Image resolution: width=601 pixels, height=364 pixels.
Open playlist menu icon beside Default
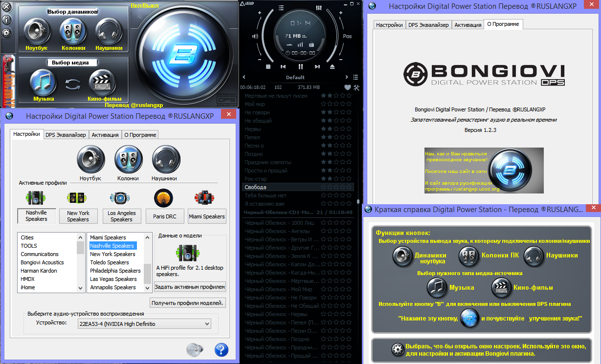356,77
